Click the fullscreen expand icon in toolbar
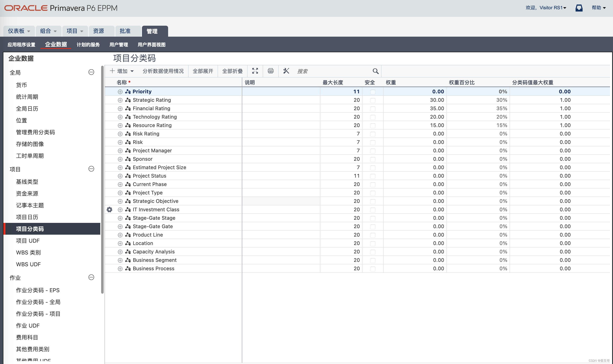This screenshot has width=613, height=364. point(255,71)
